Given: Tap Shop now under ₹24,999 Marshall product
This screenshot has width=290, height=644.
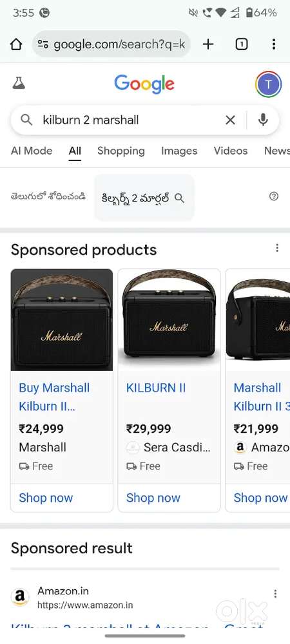Looking at the screenshot, I should pyautogui.click(x=46, y=498).
